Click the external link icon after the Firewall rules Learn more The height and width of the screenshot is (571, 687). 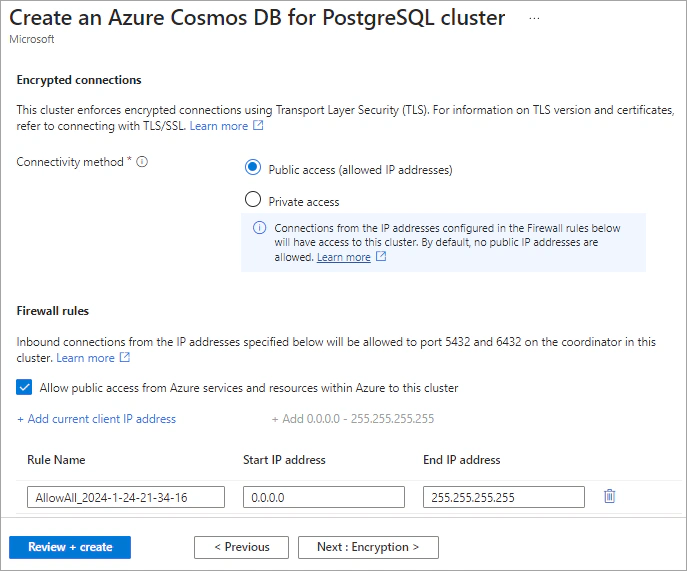pos(125,357)
